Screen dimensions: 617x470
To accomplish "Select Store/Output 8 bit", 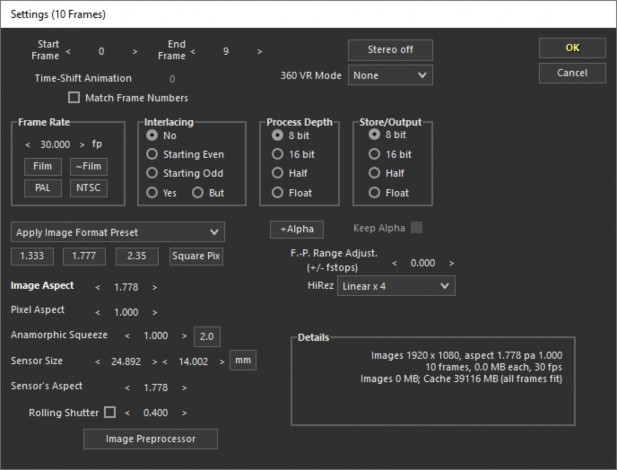I will coord(374,134).
